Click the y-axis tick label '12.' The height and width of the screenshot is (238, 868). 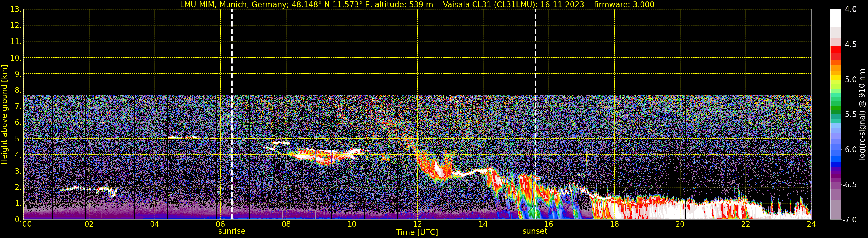tap(16, 25)
